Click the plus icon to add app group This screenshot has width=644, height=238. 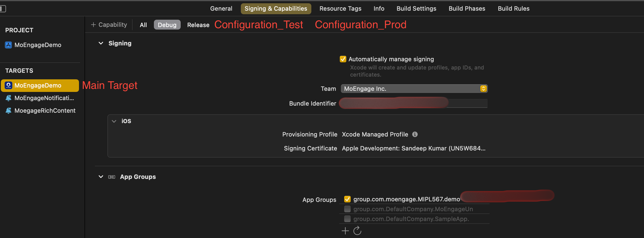(345, 231)
